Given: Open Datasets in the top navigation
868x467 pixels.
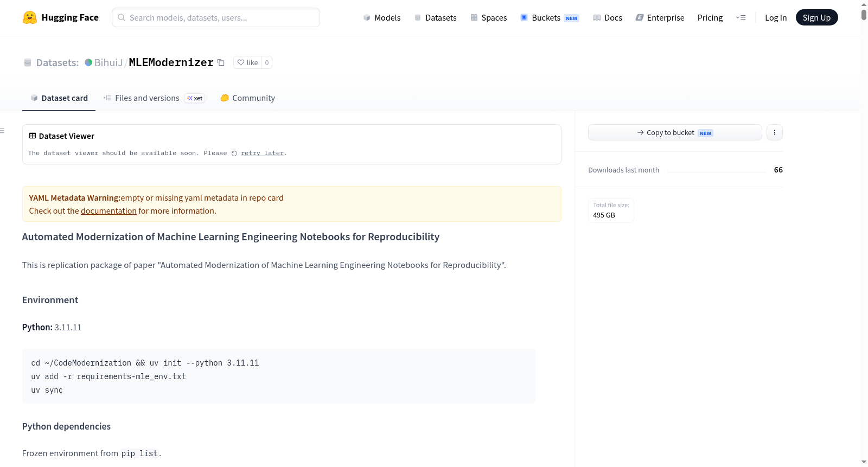Looking at the screenshot, I should coord(435,17).
